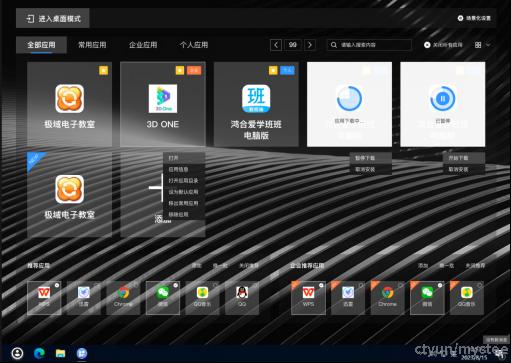Choose 移出常用应用 in context menu
Image resolution: width=511 pixels, height=363 pixels.
tap(184, 203)
